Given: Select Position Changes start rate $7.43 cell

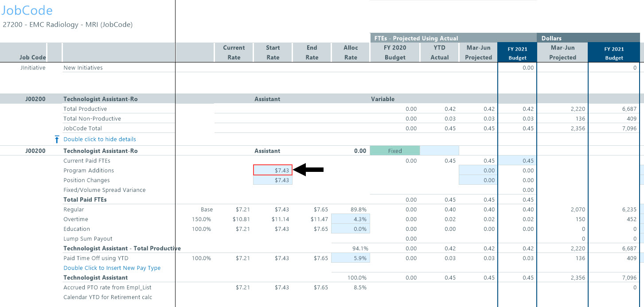Looking at the screenshot, I should pos(273,180).
